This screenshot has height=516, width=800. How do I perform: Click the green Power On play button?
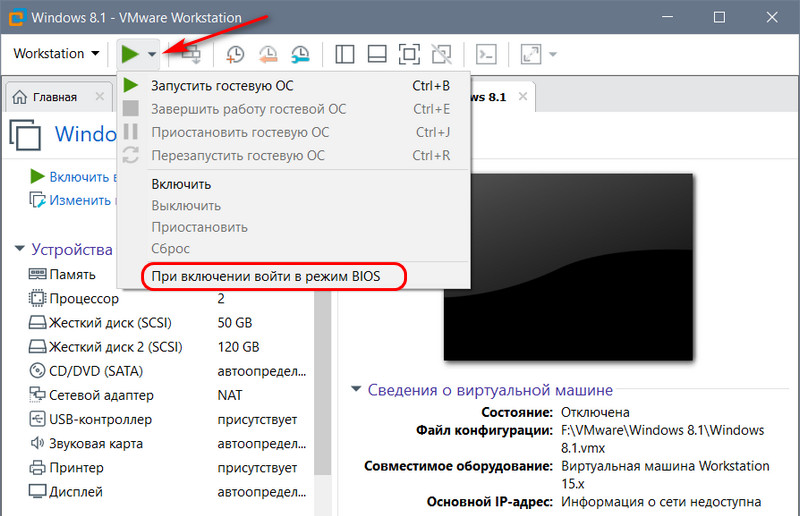coord(130,54)
